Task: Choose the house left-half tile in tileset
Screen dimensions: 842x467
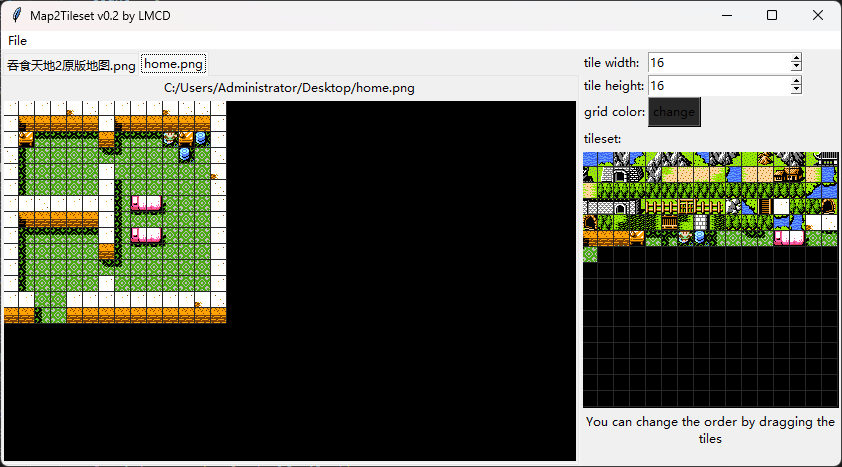Action: (783, 175)
